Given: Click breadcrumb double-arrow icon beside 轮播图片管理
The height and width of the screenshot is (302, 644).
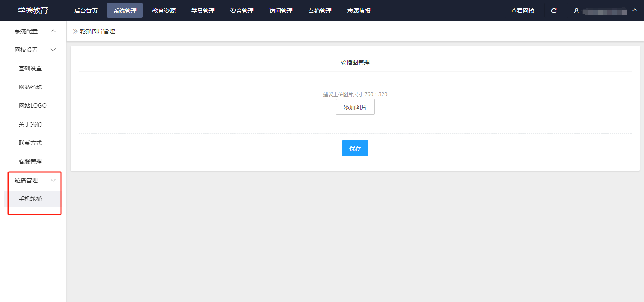Looking at the screenshot, I should (76, 31).
